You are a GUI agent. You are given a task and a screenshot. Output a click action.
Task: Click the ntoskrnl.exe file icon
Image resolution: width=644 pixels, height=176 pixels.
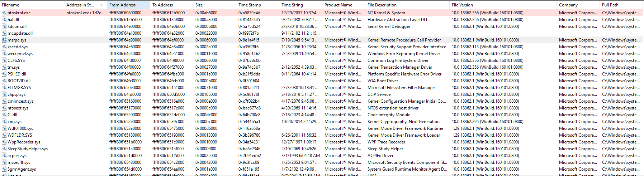(4, 13)
